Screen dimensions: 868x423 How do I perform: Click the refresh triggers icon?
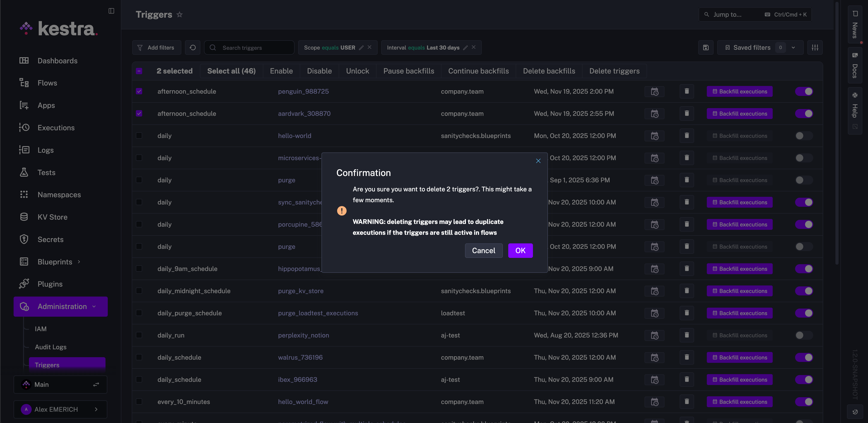coord(193,48)
